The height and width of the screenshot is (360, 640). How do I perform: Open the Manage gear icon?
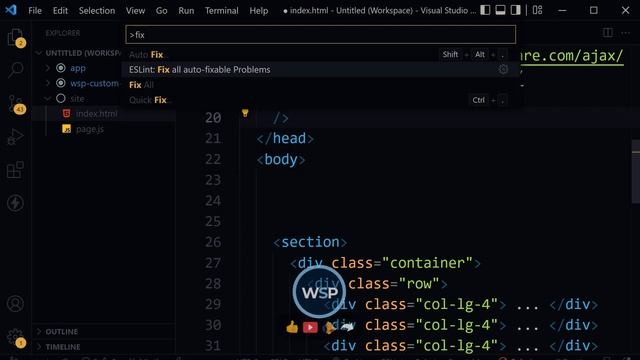pyautogui.click(x=16, y=338)
